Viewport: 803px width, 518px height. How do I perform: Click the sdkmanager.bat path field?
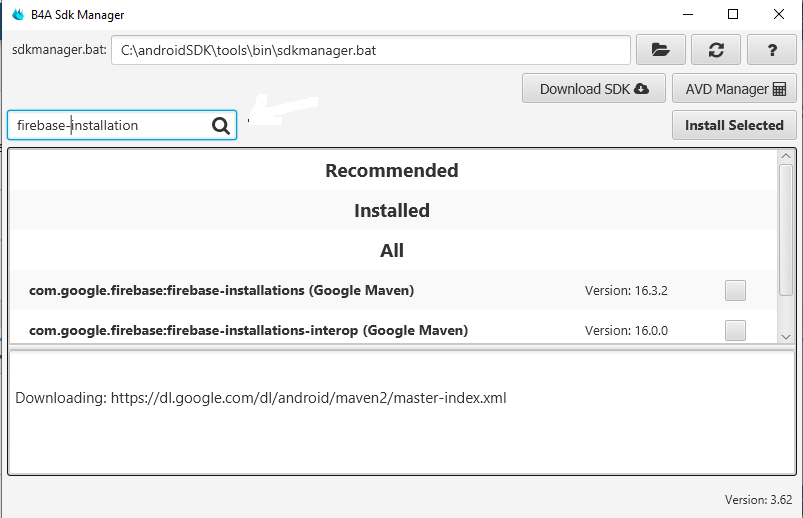[x=370, y=50]
